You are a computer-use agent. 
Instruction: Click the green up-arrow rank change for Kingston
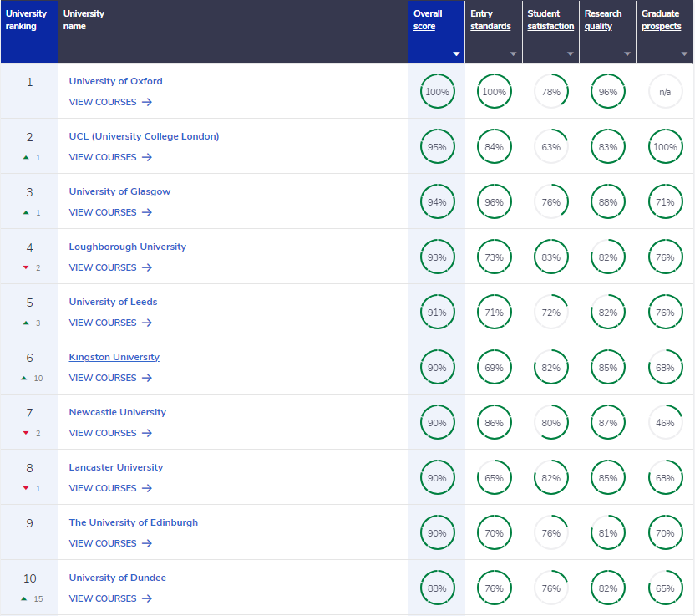(x=24, y=379)
